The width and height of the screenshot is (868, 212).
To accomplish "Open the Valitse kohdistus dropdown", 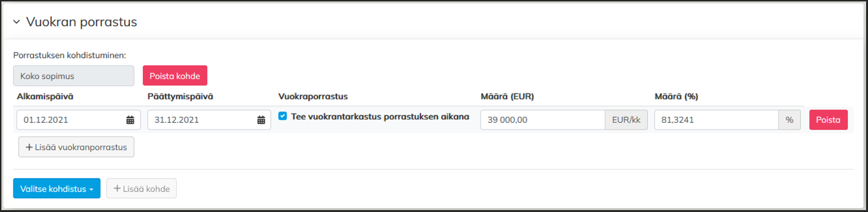I will pos(57,189).
